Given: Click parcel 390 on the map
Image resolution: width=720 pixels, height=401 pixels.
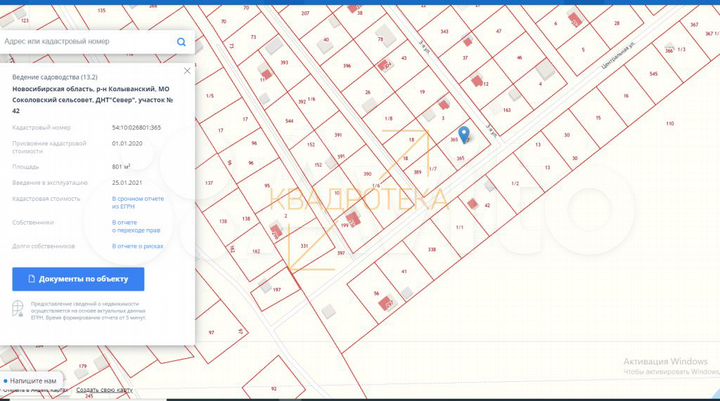Looking at the screenshot, I should click(367, 174).
